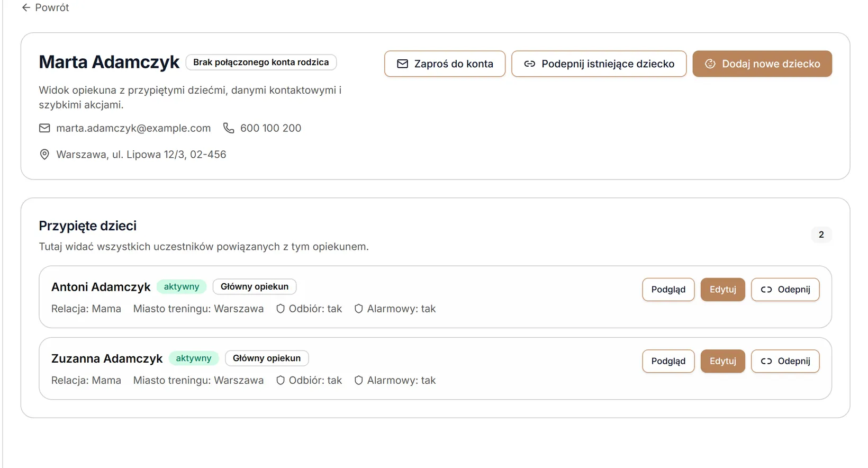Click Miasto treningu: Warszawa in Zuzanna's row
This screenshot has height=468, width=868.
click(198, 380)
